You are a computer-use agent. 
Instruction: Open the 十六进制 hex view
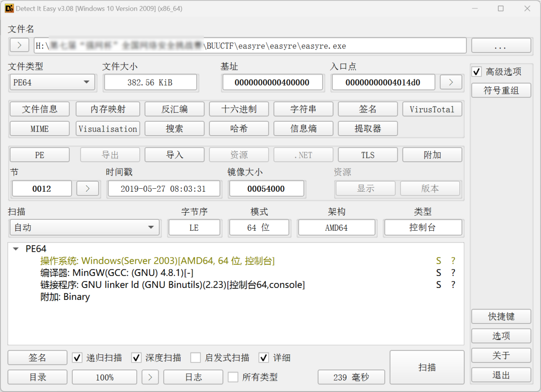point(239,109)
